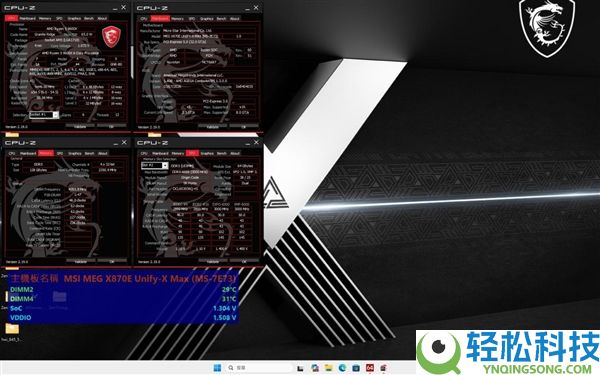Open Socket selection dropdown in the CPU-tab window
The width and height of the screenshot is (600, 375).
click(44, 115)
